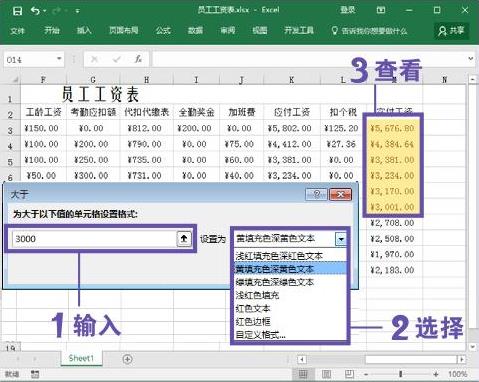
Task: Open the 设置为 format dropdown arrow
Action: pyautogui.click(x=341, y=239)
